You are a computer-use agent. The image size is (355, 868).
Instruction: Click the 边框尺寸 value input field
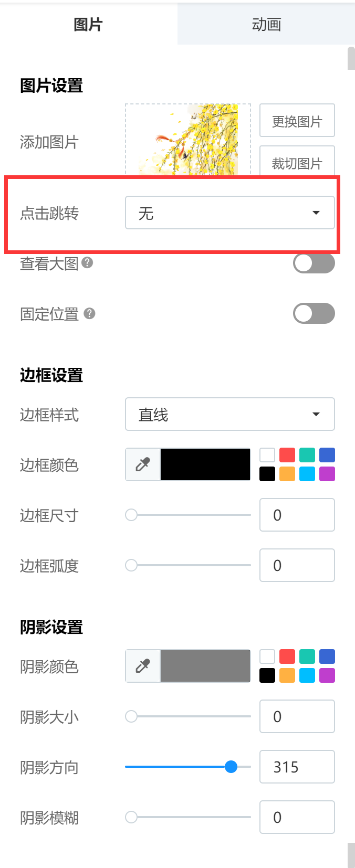click(x=297, y=515)
